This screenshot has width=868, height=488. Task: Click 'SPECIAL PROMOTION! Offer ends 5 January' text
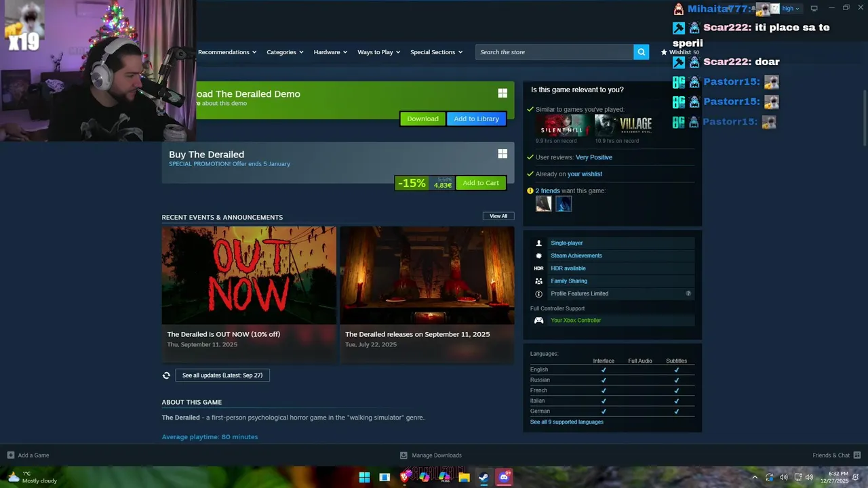[229, 164]
